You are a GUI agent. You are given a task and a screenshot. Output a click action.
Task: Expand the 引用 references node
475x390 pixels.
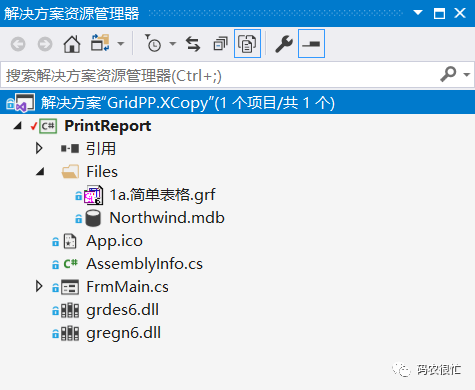click(x=39, y=148)
